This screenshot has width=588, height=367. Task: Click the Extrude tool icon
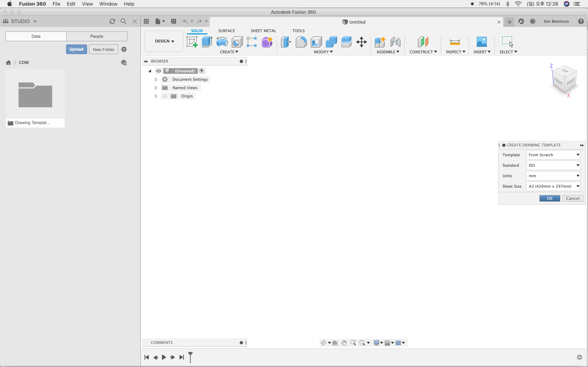[207, 42]
